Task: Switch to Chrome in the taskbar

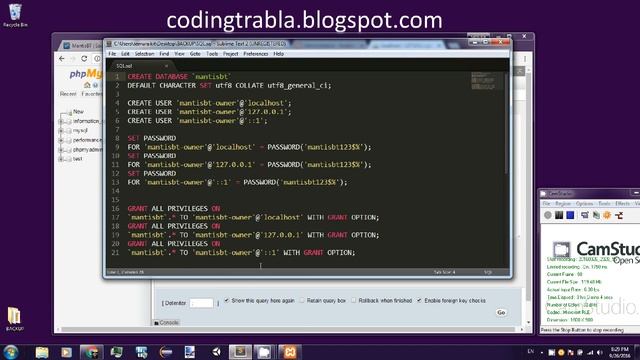Action: click(x=91, y=352)
